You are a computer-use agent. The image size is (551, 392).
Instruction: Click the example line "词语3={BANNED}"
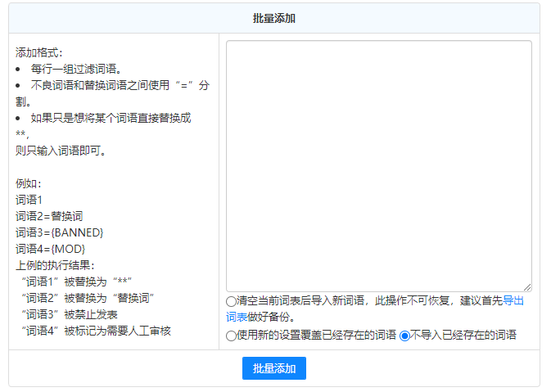coord(59,232)
